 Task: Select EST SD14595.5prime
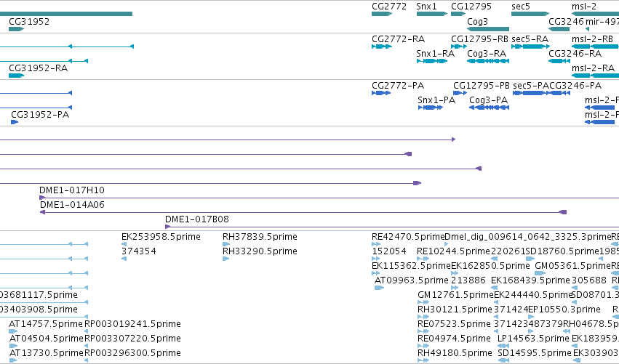535,352
